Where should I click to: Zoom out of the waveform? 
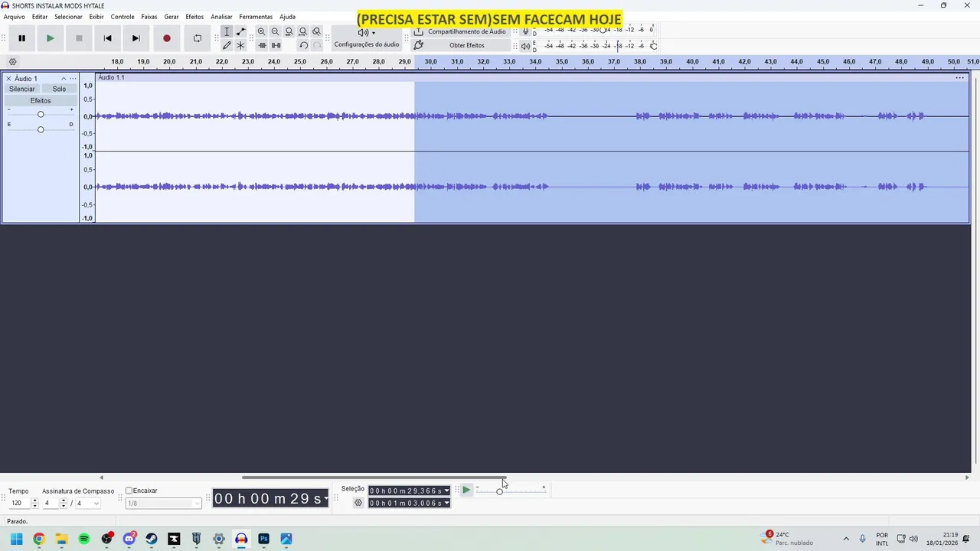pyautogui.click(x=276, y=31)
